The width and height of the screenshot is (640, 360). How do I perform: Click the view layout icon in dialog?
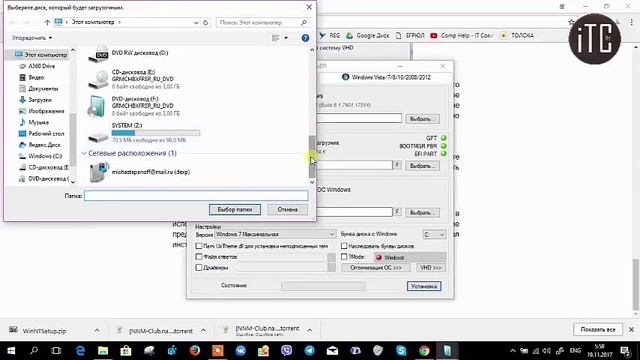(x=276, y=38)
